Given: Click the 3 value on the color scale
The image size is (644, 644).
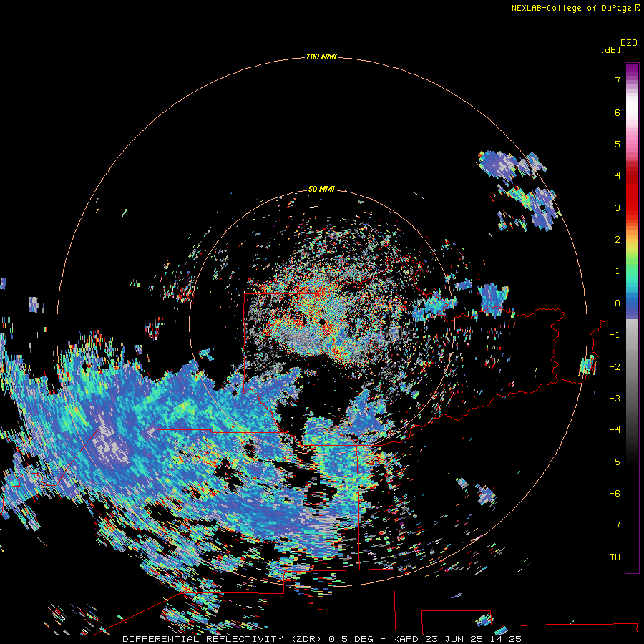Looking at the screenshot, I should [x=618, y=208].
